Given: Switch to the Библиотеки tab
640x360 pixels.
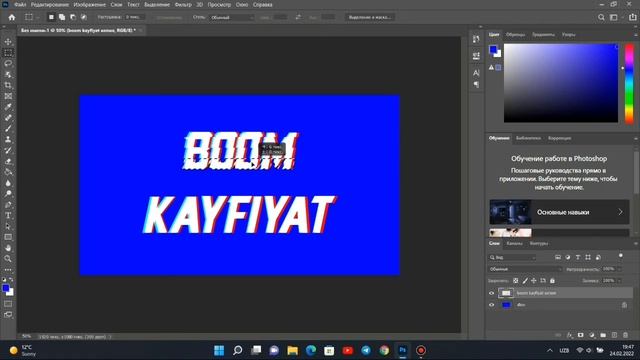Looking at the screenshot, I should 528,138.
